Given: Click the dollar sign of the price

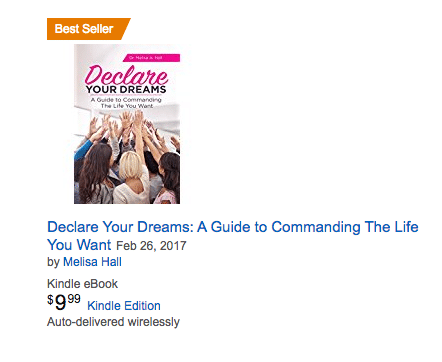Looking at the screenshot, I should coord(50,299).
